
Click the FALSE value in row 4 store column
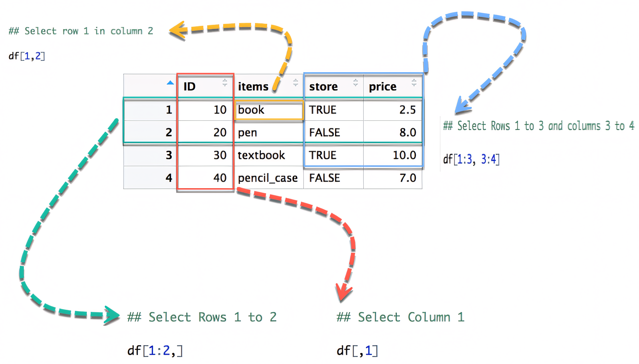(x=324, y=178)
